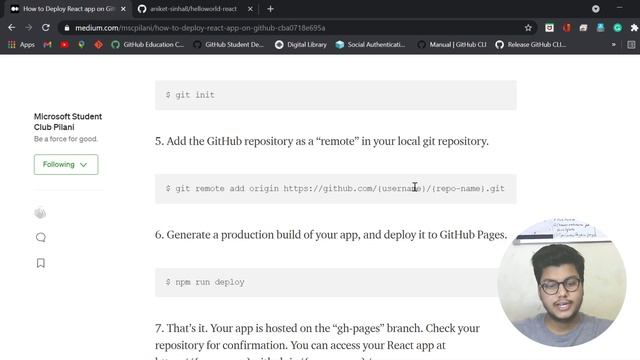Click the step 6 production build heading

pos(331,235)
